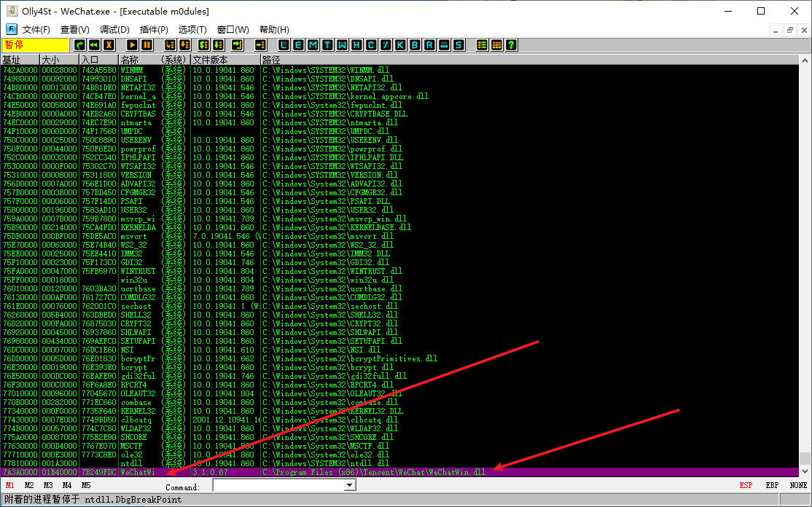The width and height of the screenshot is (812, 507).
Task: Open the 窗口(W) menu
Action: [233, 29]
